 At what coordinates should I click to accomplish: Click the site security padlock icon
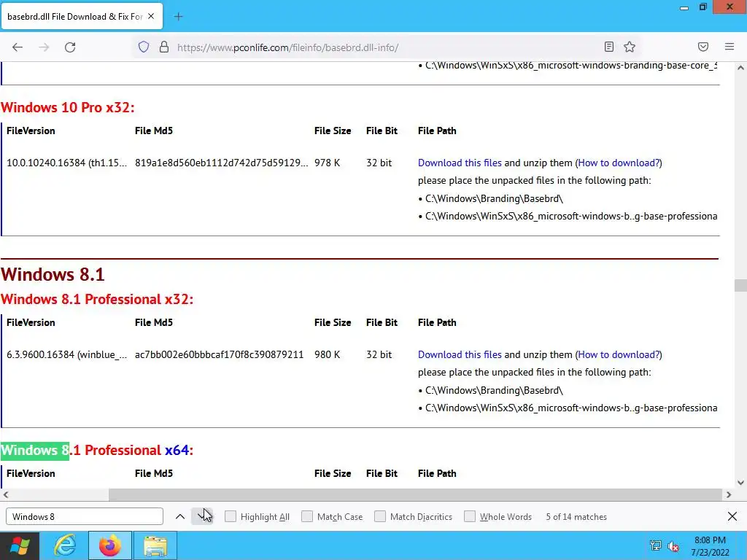pos(164,47)
